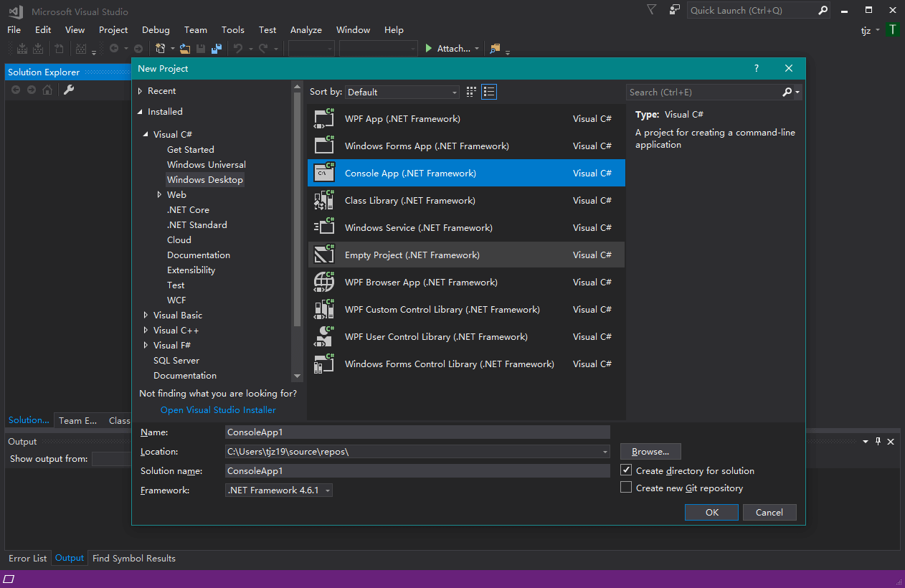Open the Analyze menu
This screenshot has width=905, height=588.
pos(306,30)
